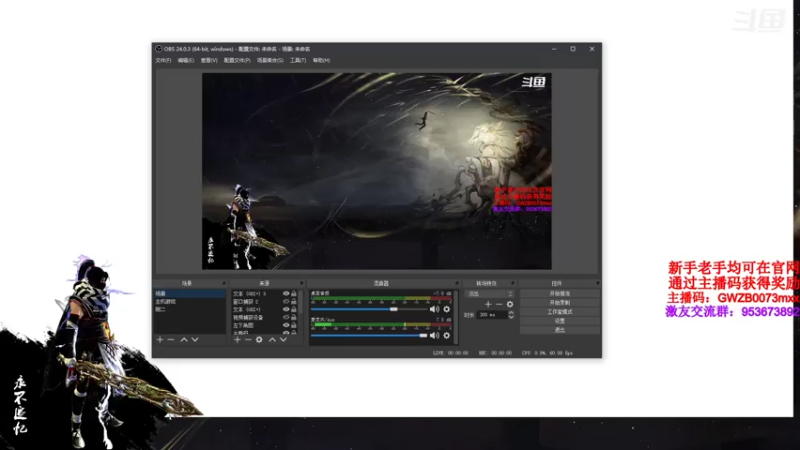
Task: Float the 转场特效 dock panel
Action: [513, 283]
